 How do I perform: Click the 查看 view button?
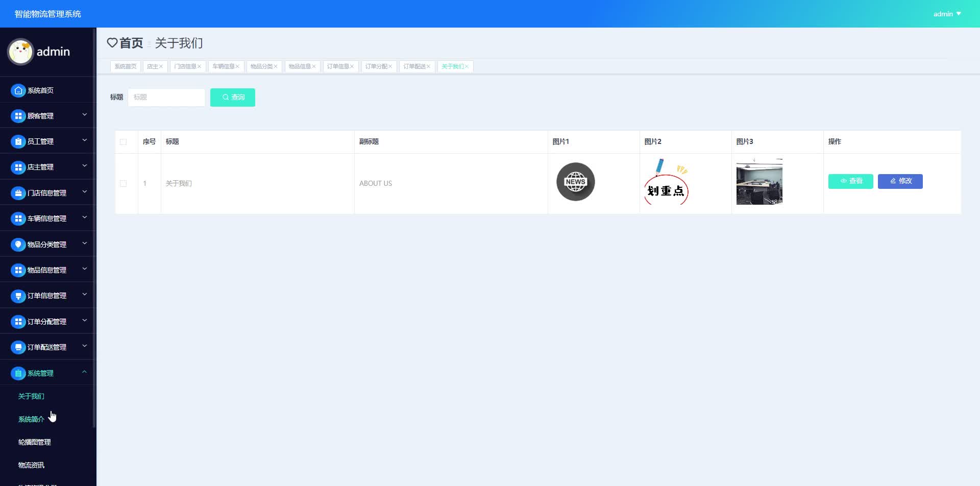coord(850,181)
